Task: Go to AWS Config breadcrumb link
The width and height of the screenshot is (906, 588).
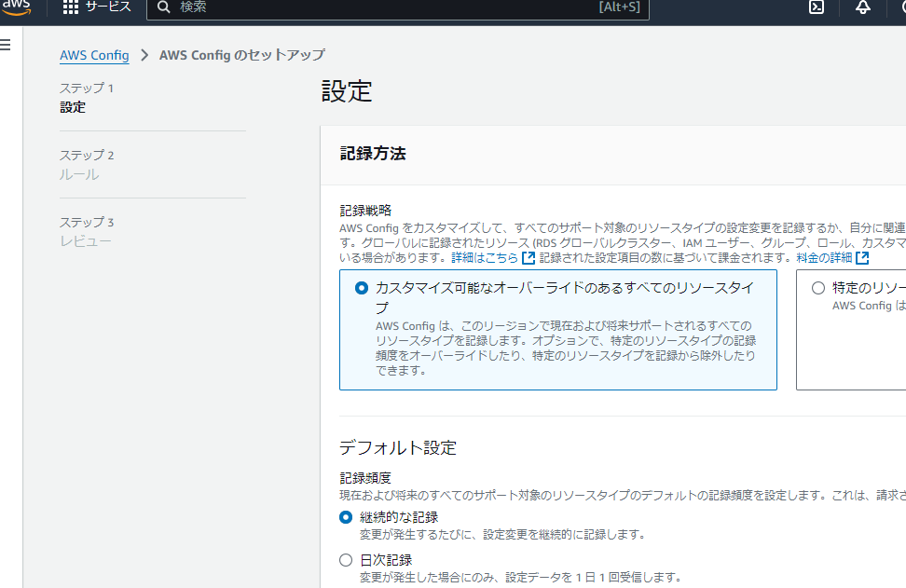Action: (94, 55)
